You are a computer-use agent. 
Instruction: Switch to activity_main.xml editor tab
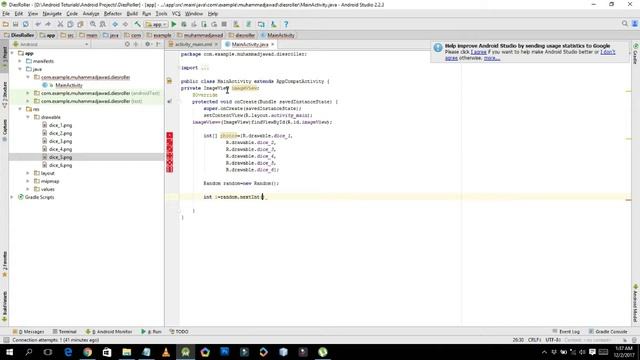[x=193, y=44]
